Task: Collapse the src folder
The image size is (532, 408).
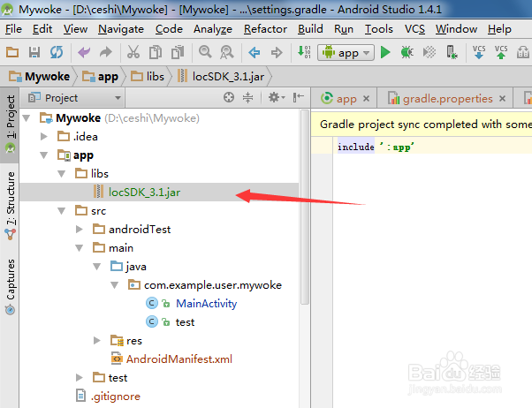Action: pos(61,211)
